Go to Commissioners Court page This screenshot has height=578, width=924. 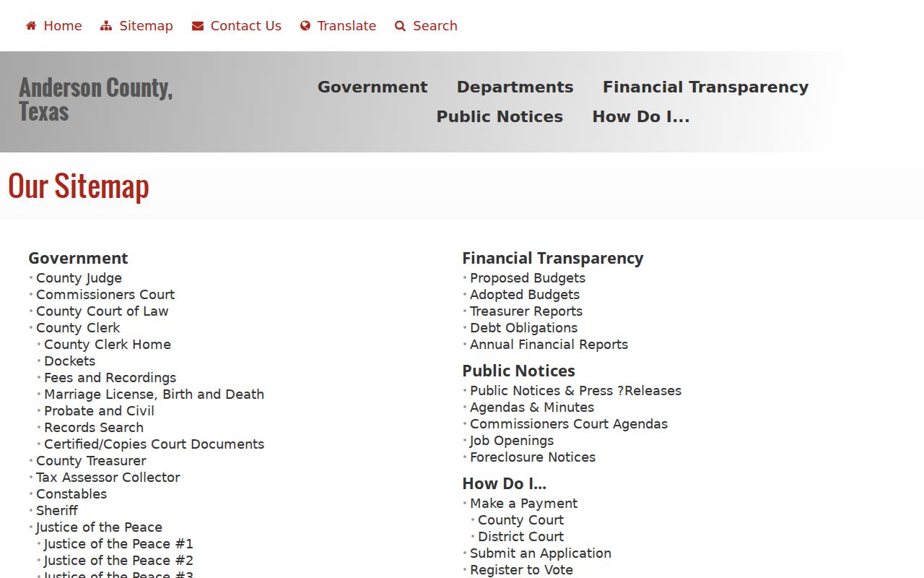point(105,295)
